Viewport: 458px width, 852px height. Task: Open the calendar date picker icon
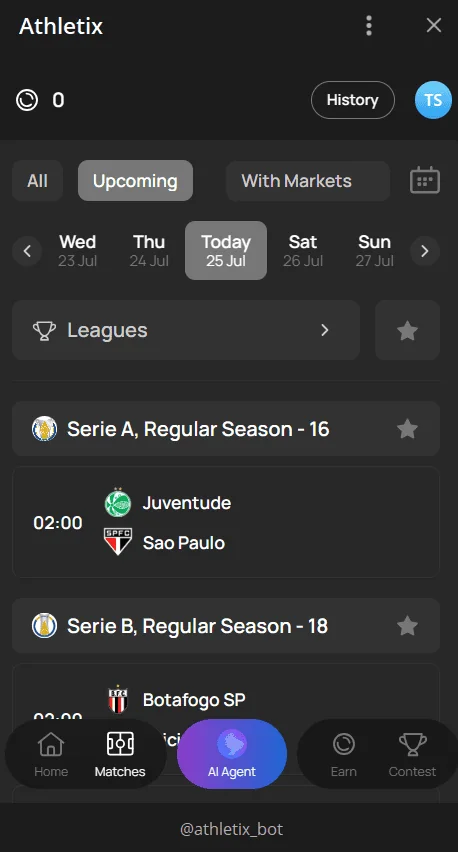424,180
